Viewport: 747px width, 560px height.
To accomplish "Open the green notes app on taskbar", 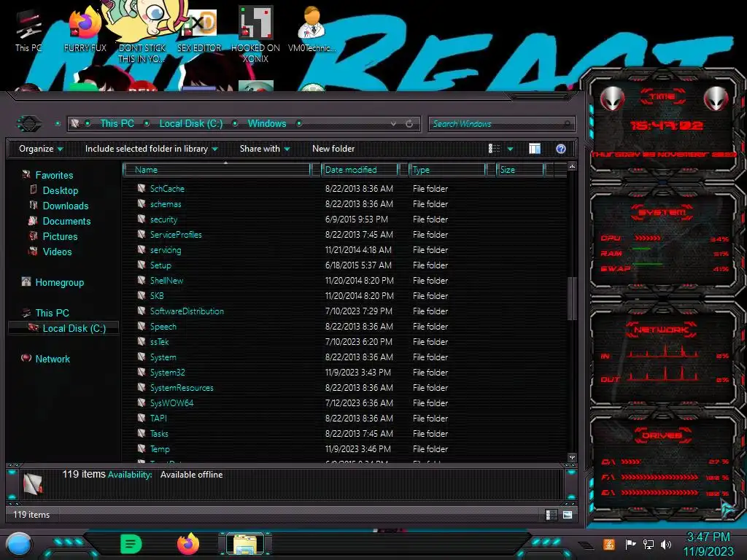I will tap(131, 544).
